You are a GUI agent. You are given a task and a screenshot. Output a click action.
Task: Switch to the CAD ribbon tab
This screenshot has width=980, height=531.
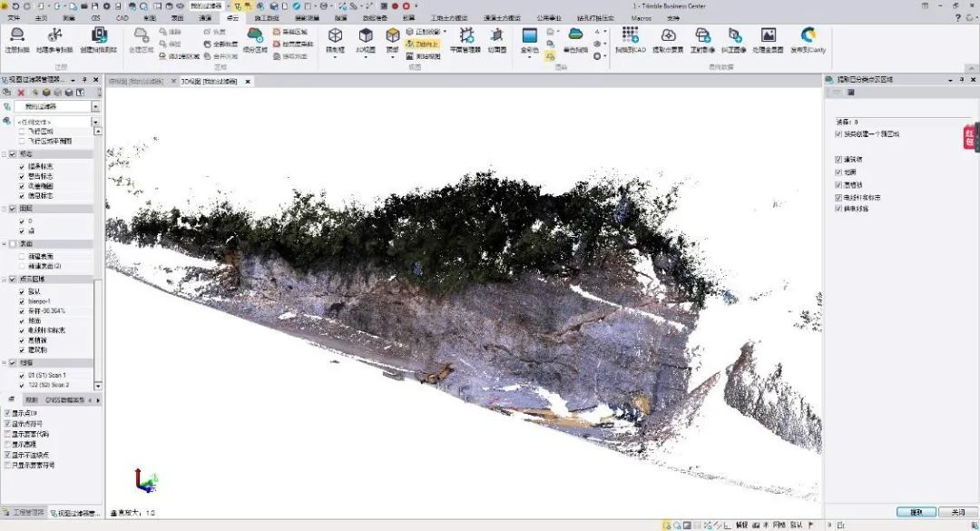[x=122, y=17]
